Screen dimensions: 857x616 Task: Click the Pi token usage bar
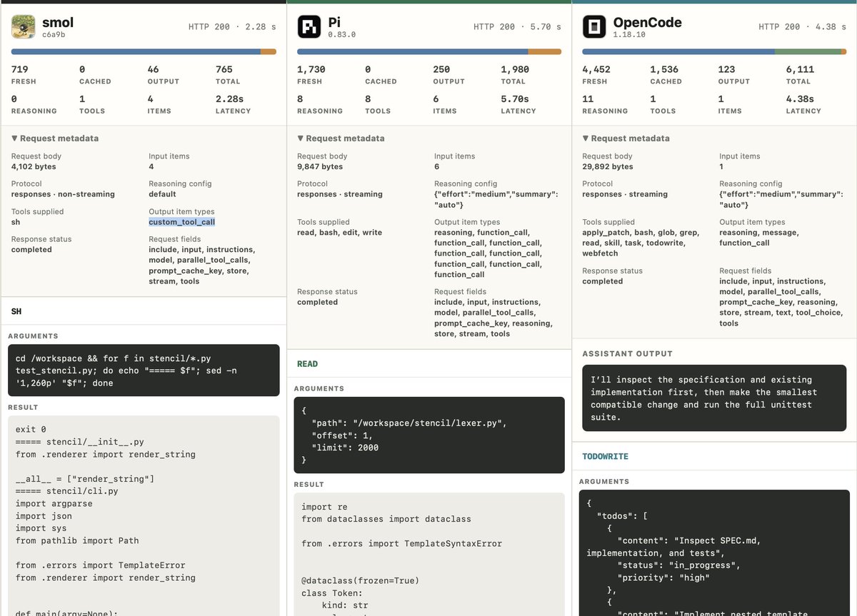429,51
